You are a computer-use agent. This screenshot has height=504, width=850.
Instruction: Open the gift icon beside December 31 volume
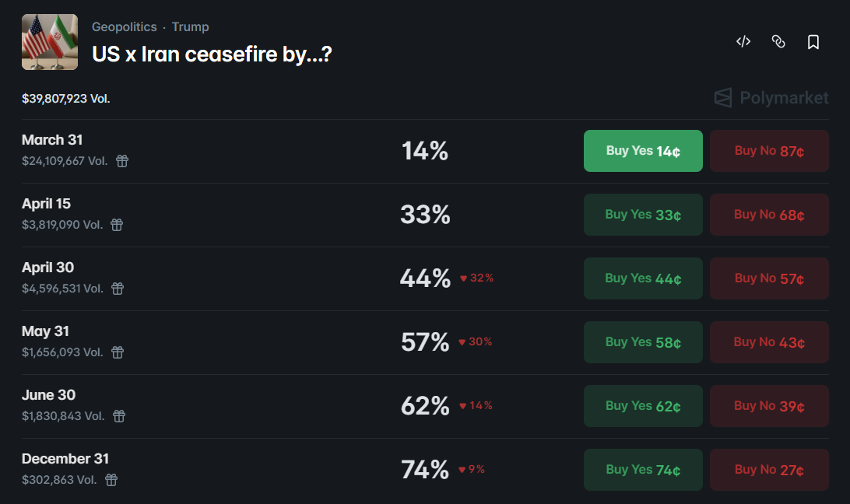[x=110, y=480]
